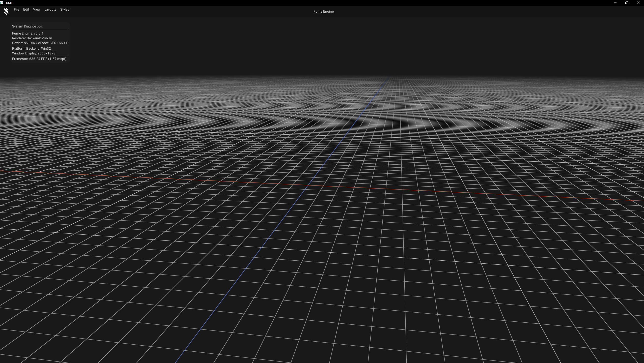Click the Device NVIDIA GeForce GTX line

tap(40, 43)
